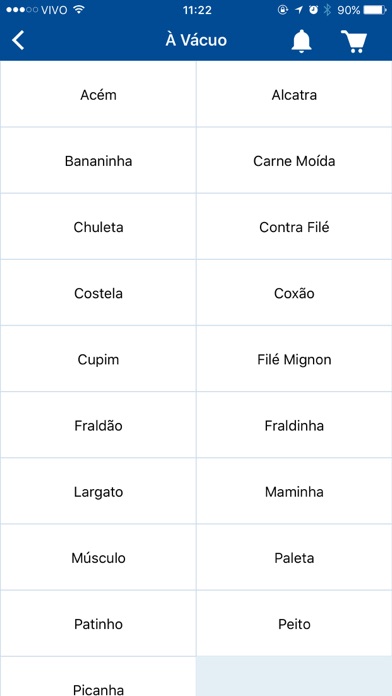This screenshot has width=392, height=696.
Task: Open the Músculo category
Action: click(98, 557)
